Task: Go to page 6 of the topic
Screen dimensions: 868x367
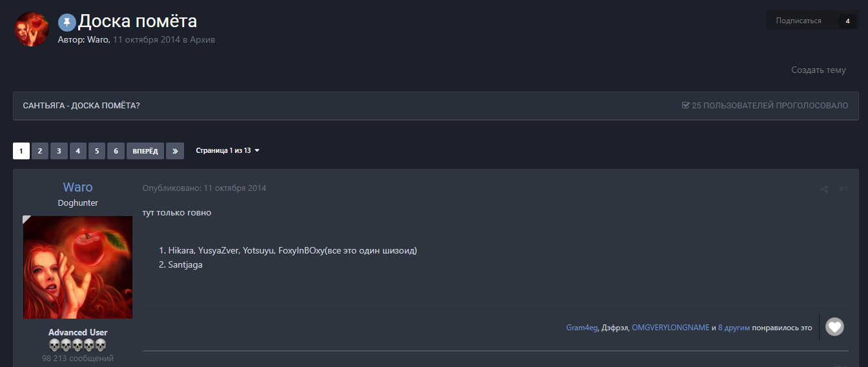Action: tap(116, 151)
